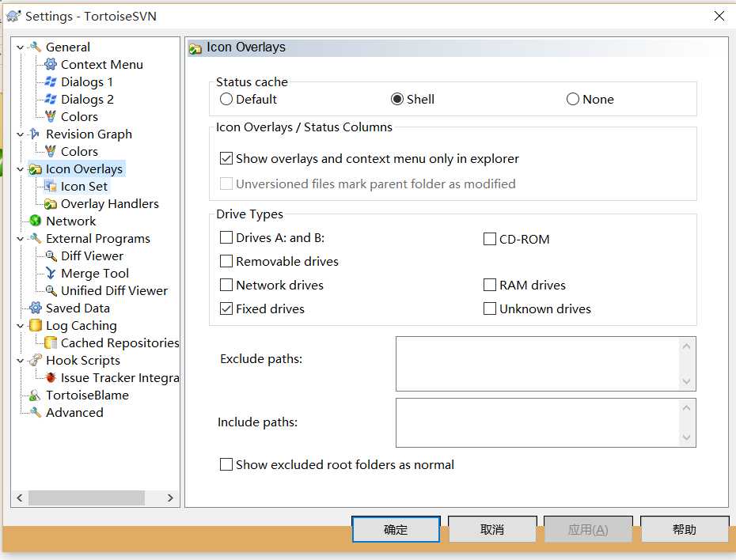Screen dimensions: 736x560
Task: Click Exclude paths scroll down arrow
Action: [686, 380]
